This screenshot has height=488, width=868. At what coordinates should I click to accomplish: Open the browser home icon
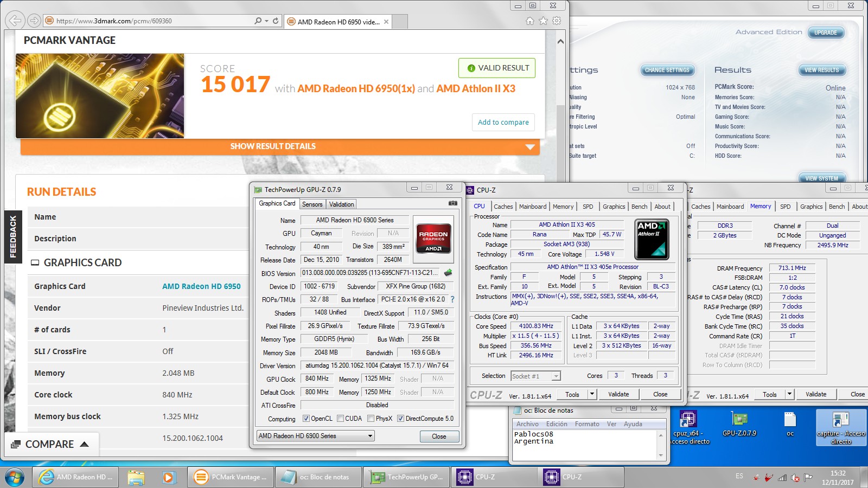point(530,21)
